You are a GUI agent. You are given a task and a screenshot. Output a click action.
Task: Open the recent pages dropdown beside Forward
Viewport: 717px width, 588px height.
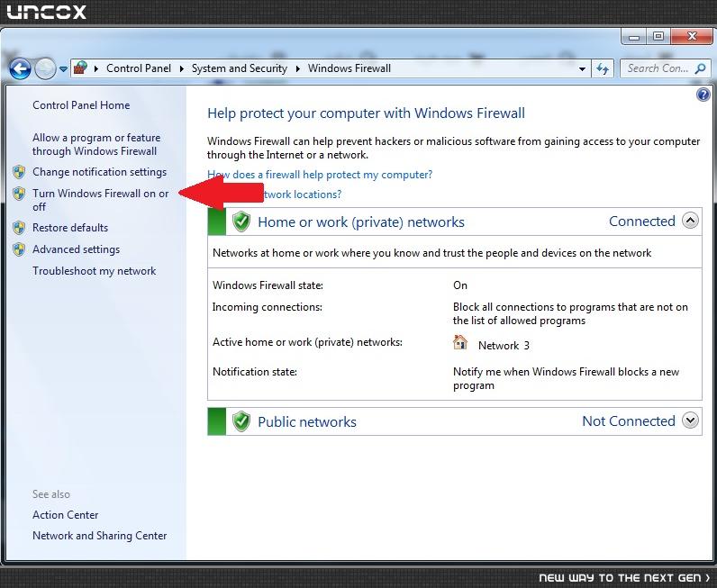coord(63,69)
